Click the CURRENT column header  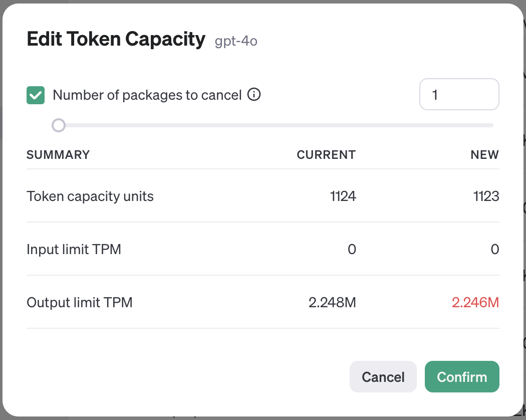tap(326, 155)
